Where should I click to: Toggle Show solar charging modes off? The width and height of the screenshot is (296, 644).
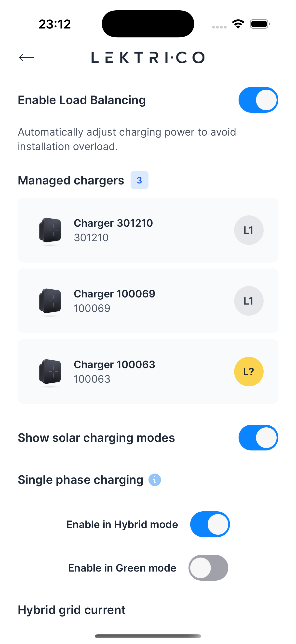[258, 437]
